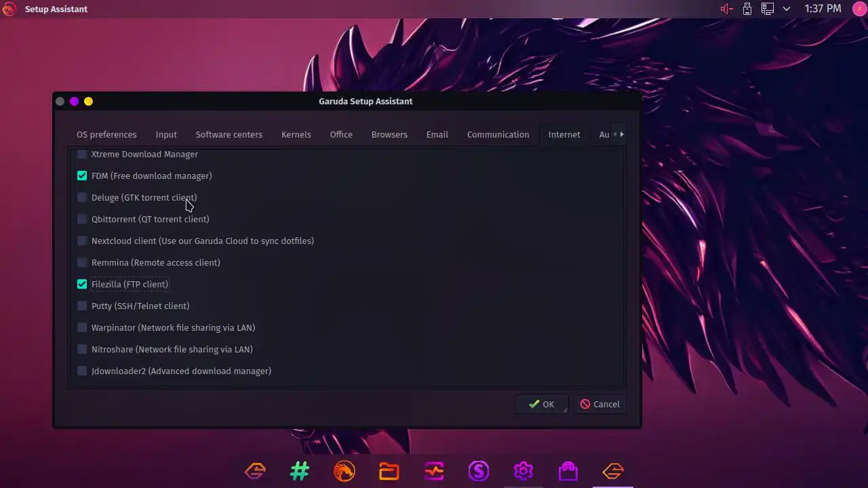Uncheck FDM (Free download manager)

[82, 176]
